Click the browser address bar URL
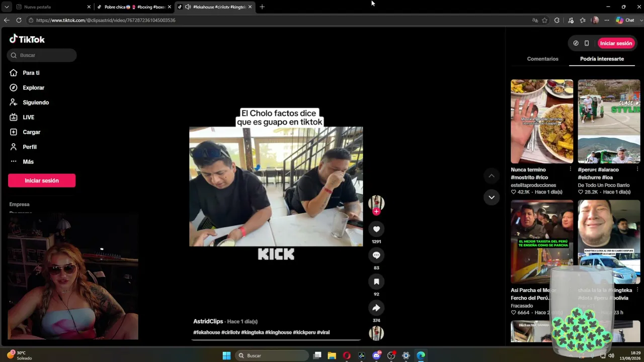The height and width of the screenshot is (362, 644). [x=106, y=20]
